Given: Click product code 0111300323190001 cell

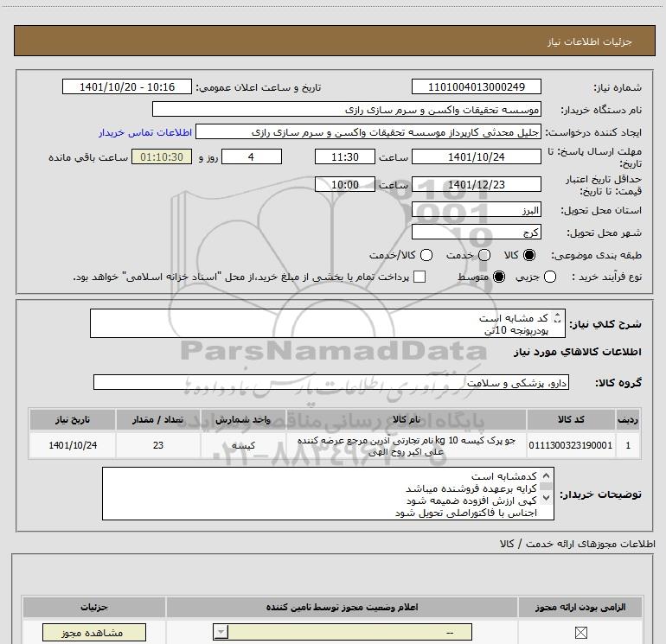Looking at the screenshot, I should point(571,445).
